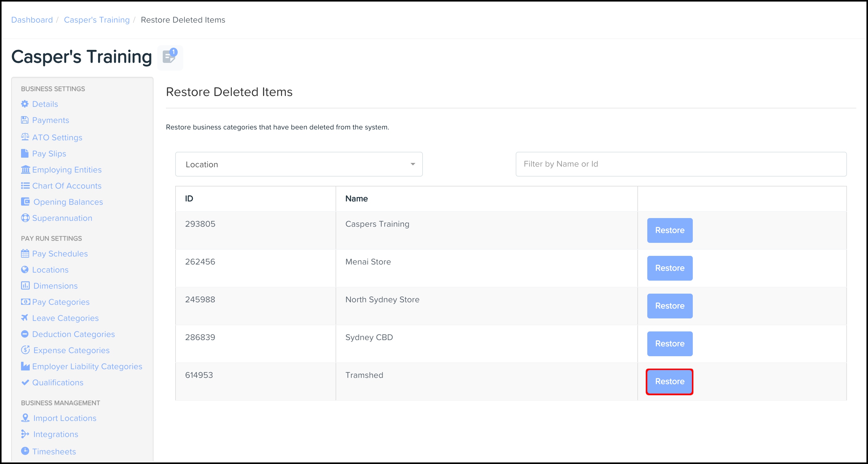Click the scales icon for ATO Settings
The image size is (868, 464).
25,137
